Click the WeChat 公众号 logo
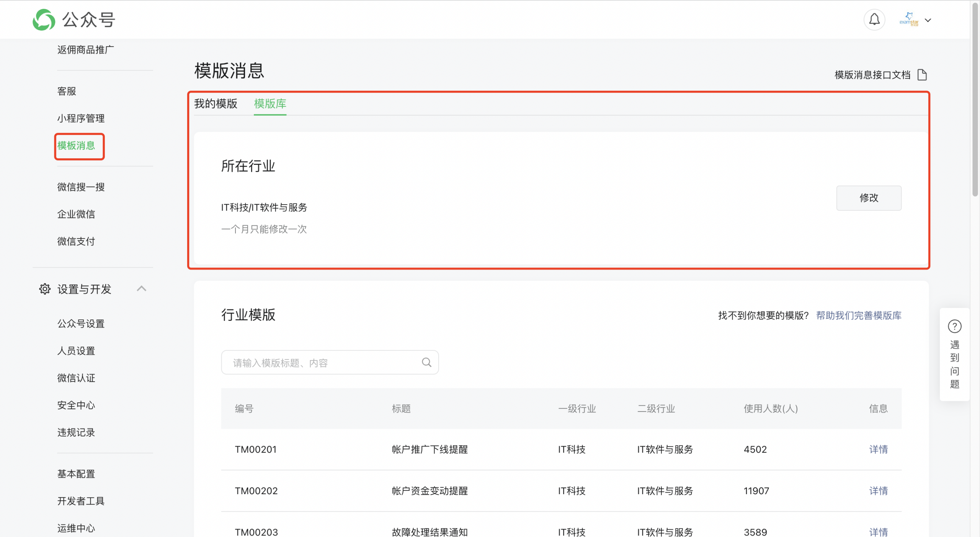This screenshot has width=980, height=537. coord(44,20)
